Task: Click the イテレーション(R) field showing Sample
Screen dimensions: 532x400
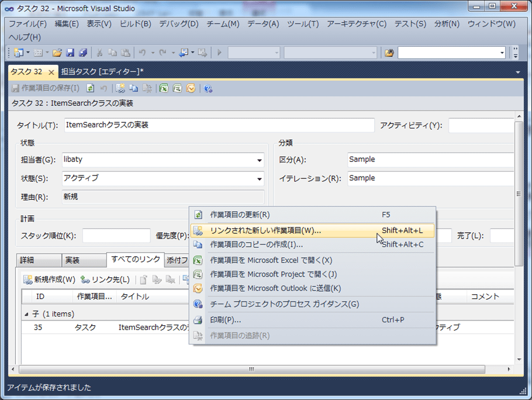Action: coord(431,178)
